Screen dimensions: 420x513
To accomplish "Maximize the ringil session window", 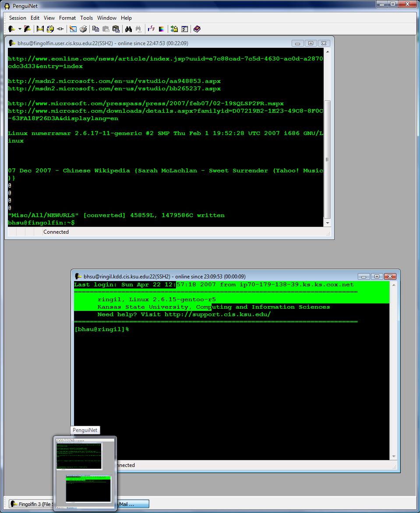I will coord(377,277).
